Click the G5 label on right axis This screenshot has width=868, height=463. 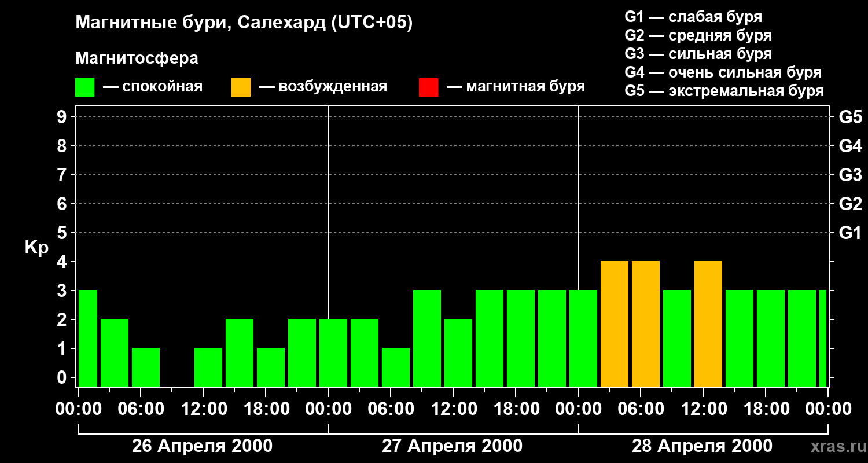tap(850, 117)
